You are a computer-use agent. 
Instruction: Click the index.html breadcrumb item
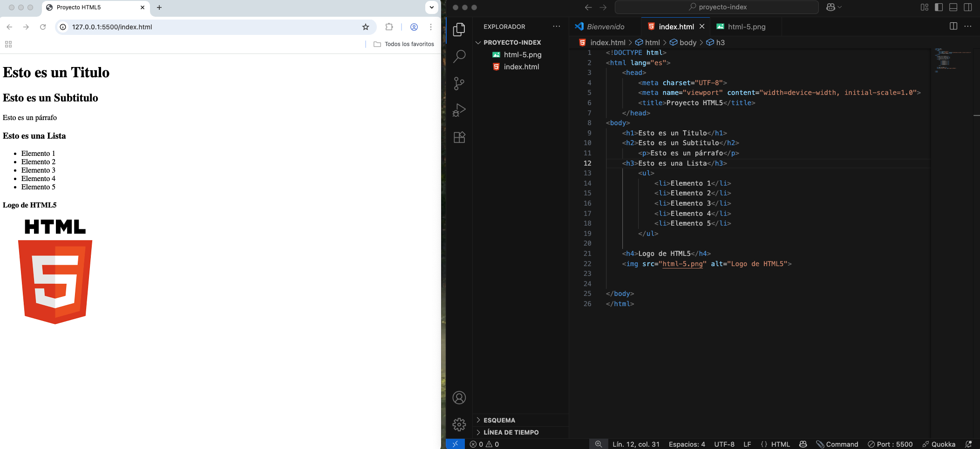tap(603, 42)
